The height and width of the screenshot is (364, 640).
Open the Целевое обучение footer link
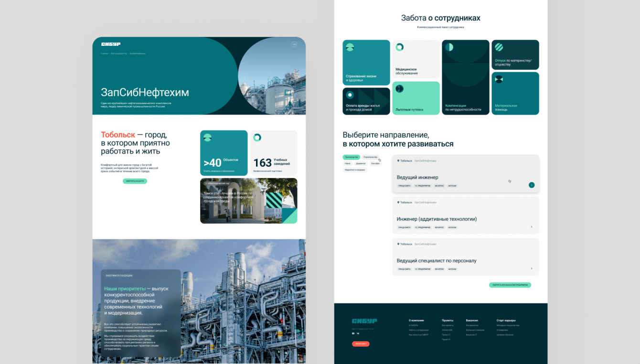click(x=505, y=335)
